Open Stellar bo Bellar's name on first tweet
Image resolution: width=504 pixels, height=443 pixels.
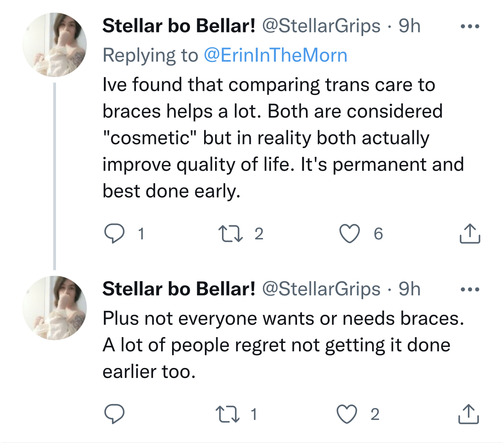point(179,26)
